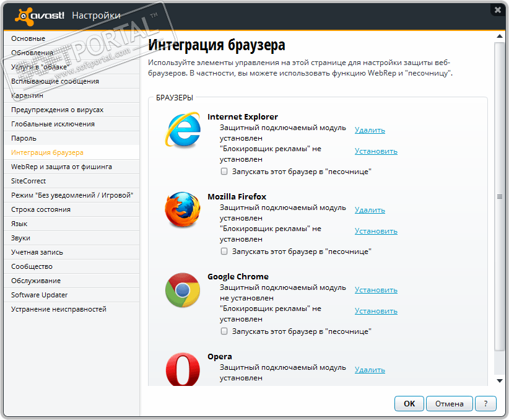This screenshot has height=420, width=509.
Task: Confirm settings with the OK button
Action: coord(409,404)
